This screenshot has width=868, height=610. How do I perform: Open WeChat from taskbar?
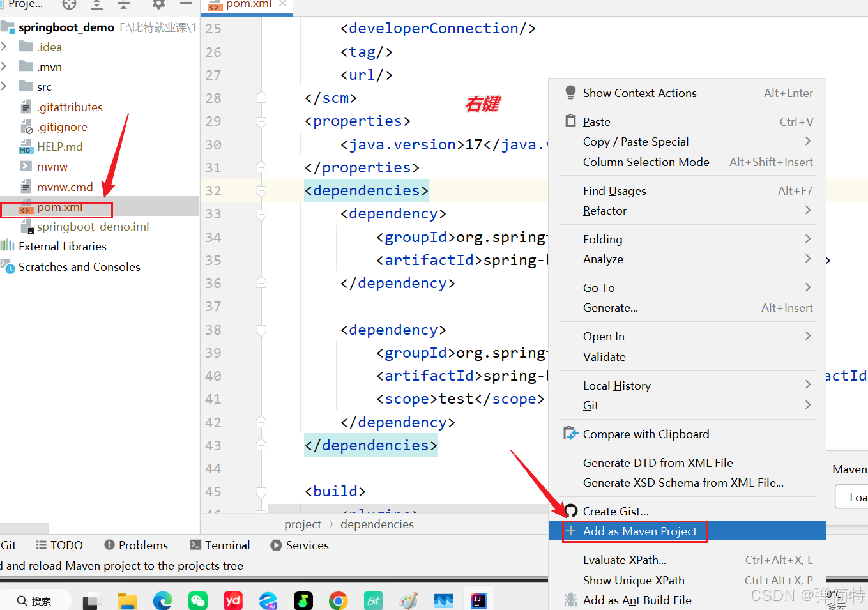coord(198,600)
